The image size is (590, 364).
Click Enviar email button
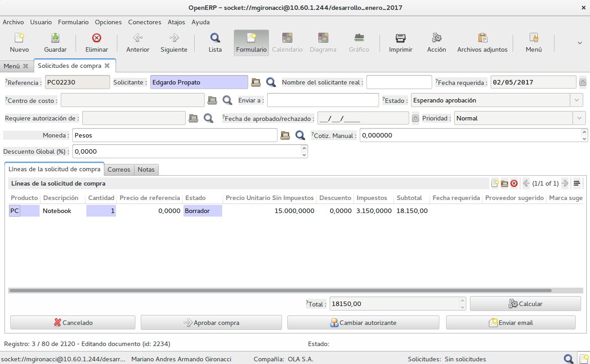[x=511, y=323]
